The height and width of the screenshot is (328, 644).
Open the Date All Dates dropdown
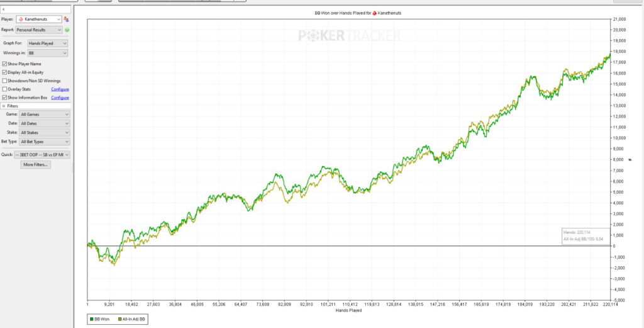click(45, 123)
